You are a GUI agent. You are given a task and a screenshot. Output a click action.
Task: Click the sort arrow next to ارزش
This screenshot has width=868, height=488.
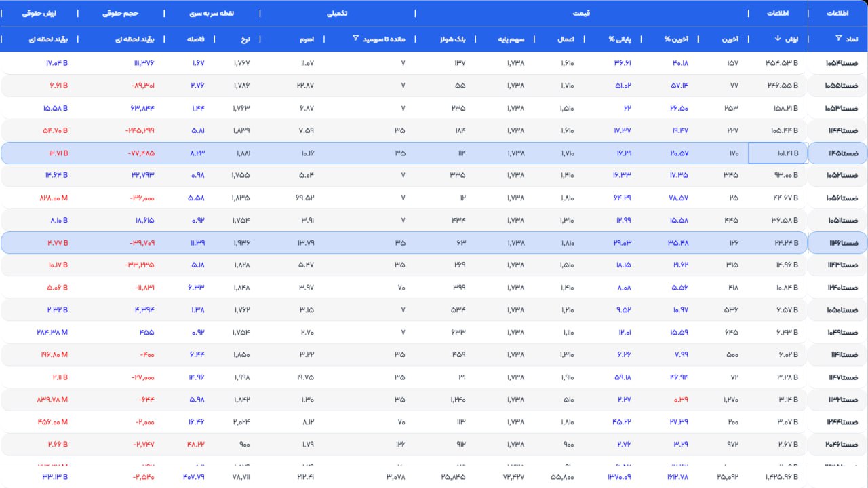(777, 39)
